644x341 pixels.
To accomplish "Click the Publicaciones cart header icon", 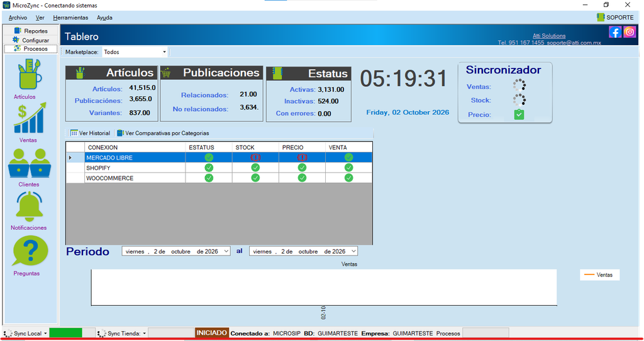I will pos(166,73).
